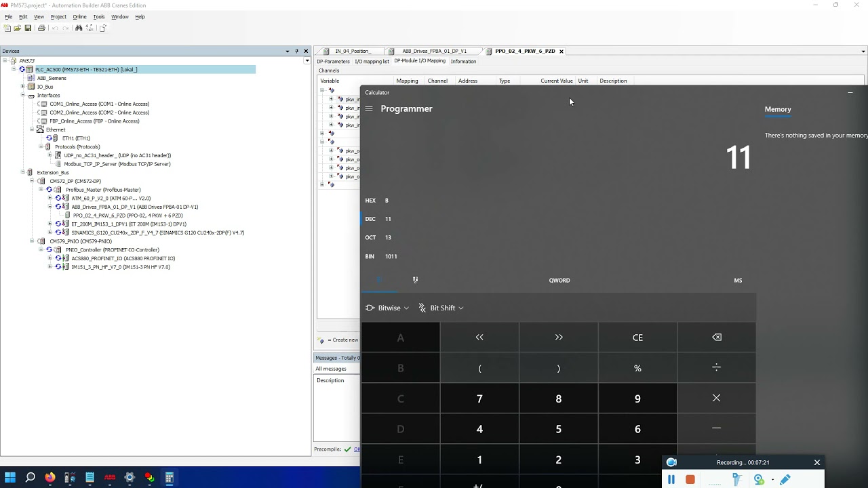This screenshot has width=868, height=488.
Task: Click the % modulo key in Calculator
Action: (x=637, y=367)
